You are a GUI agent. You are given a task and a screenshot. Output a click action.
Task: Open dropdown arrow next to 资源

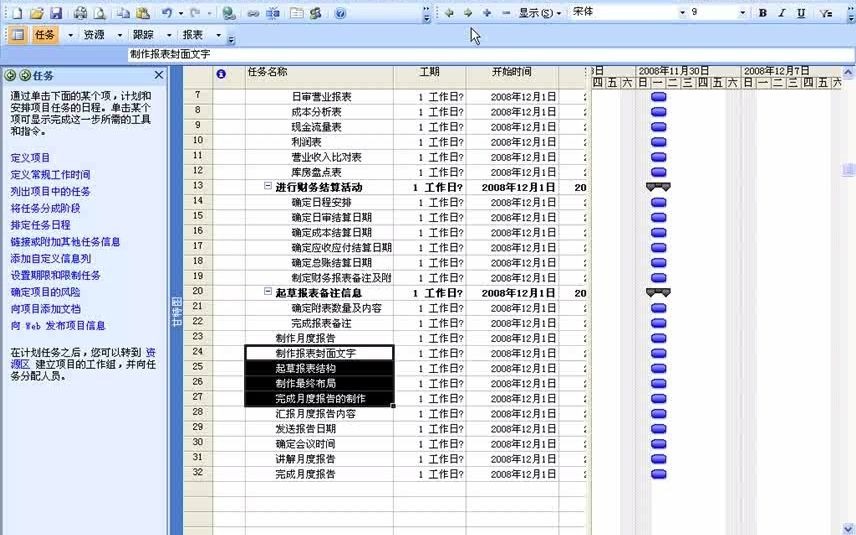[x=120, y=35]
